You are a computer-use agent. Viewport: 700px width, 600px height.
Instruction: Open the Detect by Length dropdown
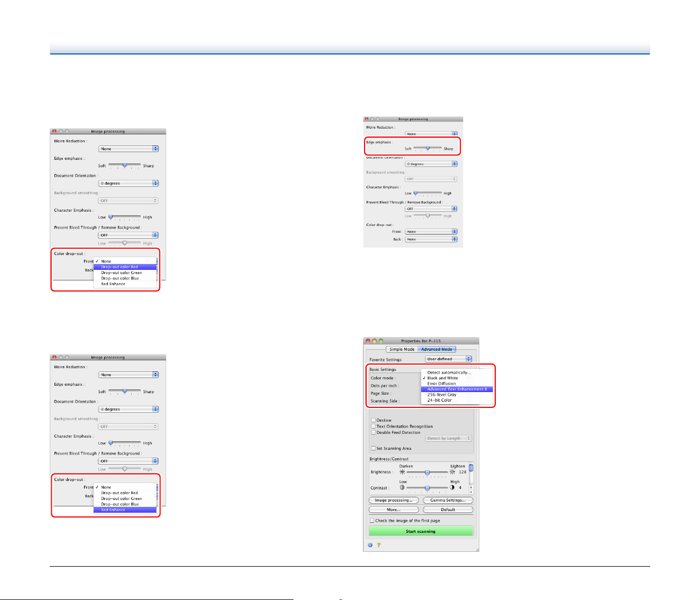(448, 438)
